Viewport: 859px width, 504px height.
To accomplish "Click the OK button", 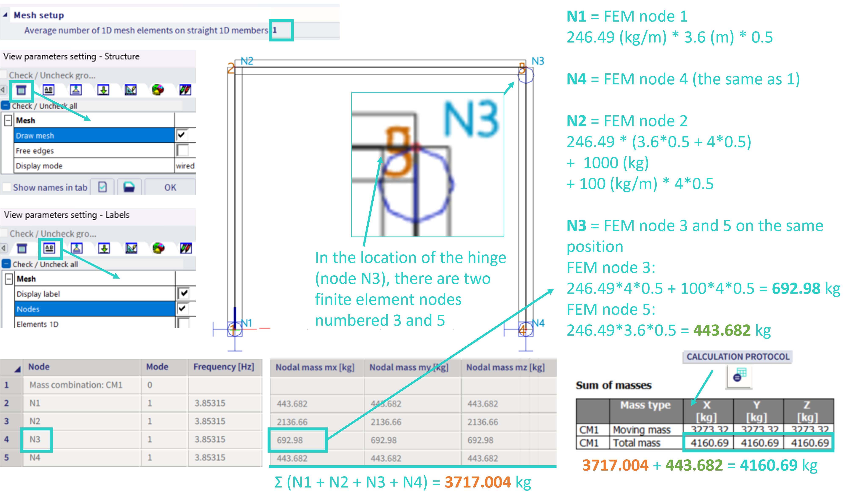I will (x=170, y=187).
